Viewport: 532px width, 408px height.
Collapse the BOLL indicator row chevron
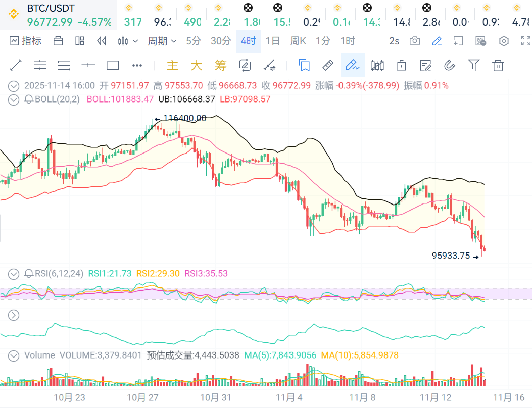pyautogui.click(x=14, y=99)
